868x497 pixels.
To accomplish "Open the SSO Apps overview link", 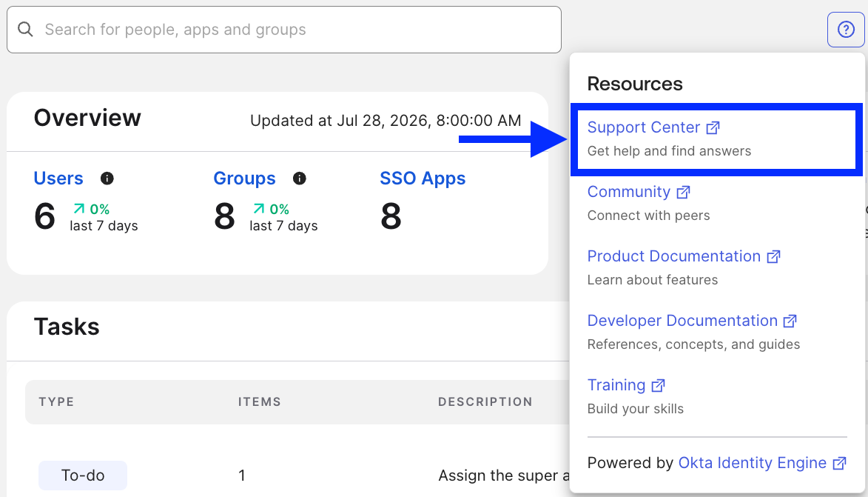I will (x=423, y=179).
